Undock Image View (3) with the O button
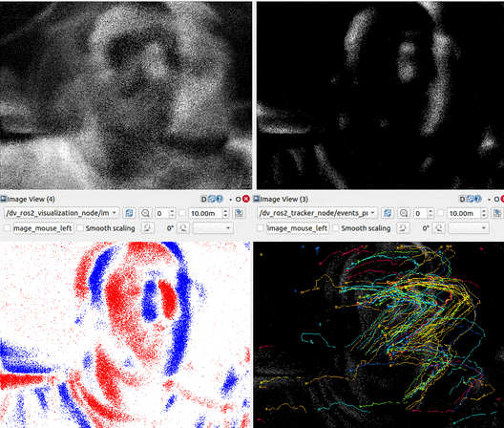 coord(496,200)
